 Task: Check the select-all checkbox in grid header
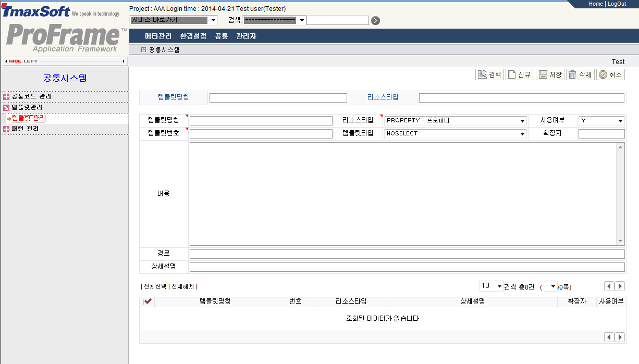(x=148, y=302)
